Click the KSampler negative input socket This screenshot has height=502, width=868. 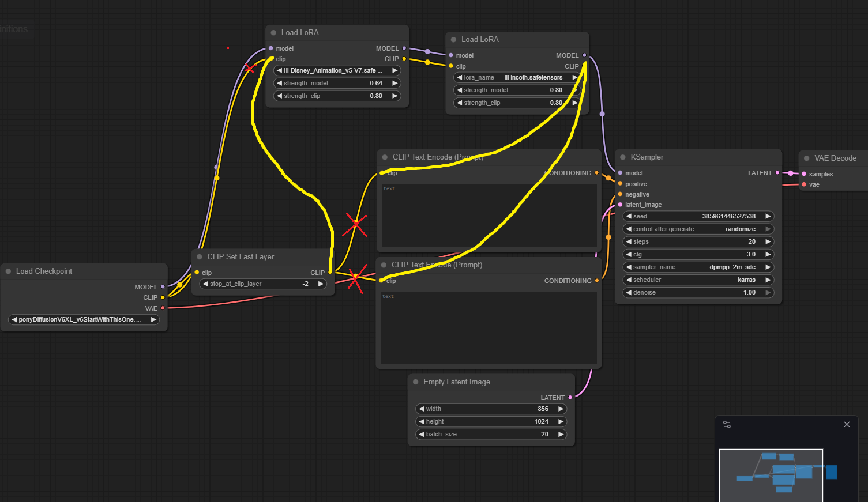click(620, 194)
